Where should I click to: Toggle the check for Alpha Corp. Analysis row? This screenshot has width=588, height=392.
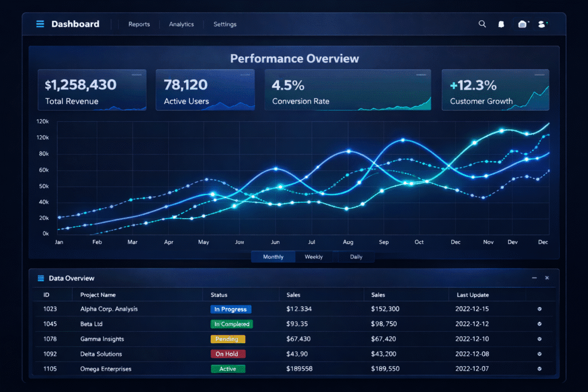click(x=539, y=309)
